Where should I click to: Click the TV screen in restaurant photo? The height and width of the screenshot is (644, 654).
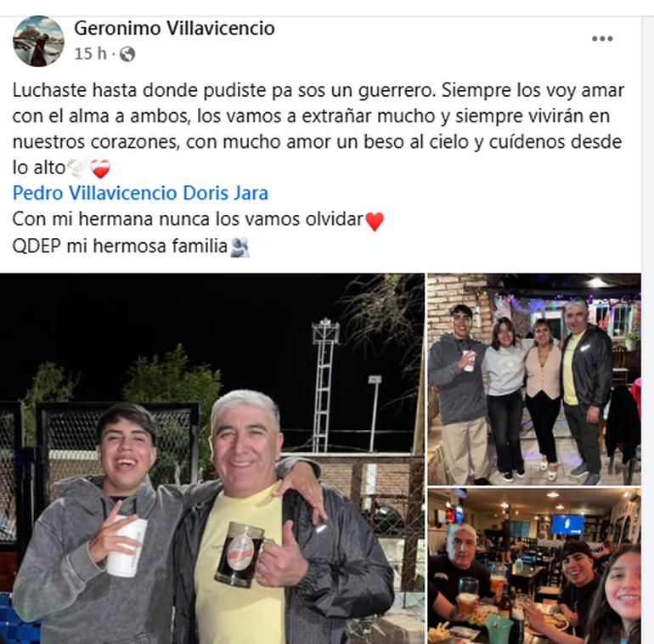(x=567, y=524)
